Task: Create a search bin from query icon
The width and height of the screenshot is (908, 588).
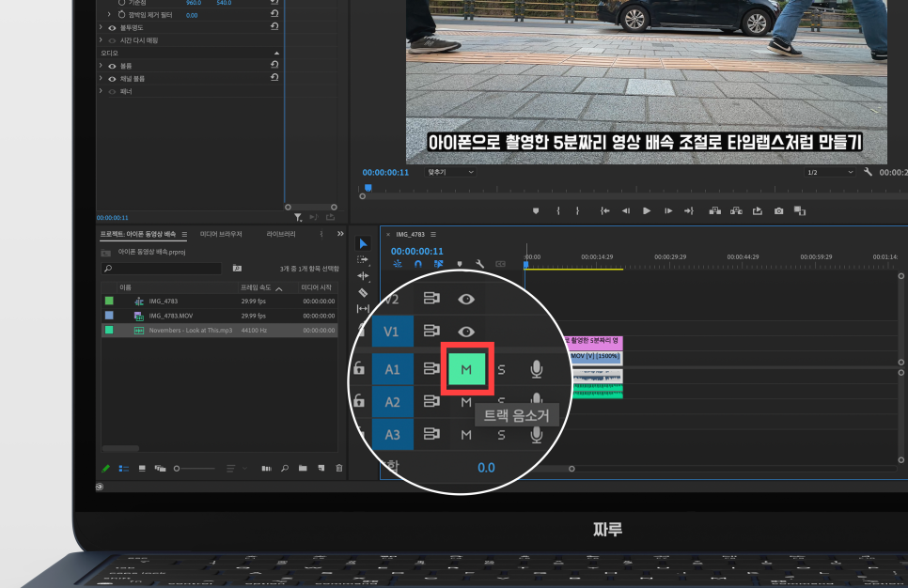Action: point(237,269)
